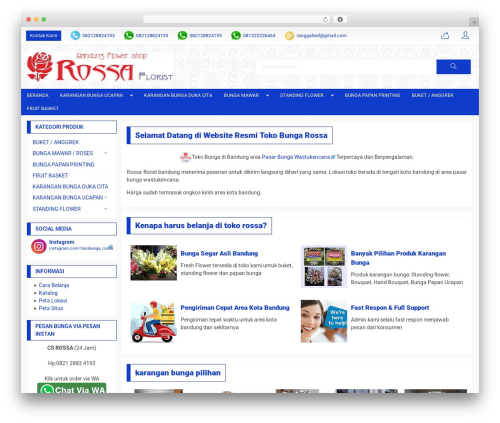Expand Standing Flower sidebar chevron
Screen dimensions: 500x423
click(x=106, y=209)
